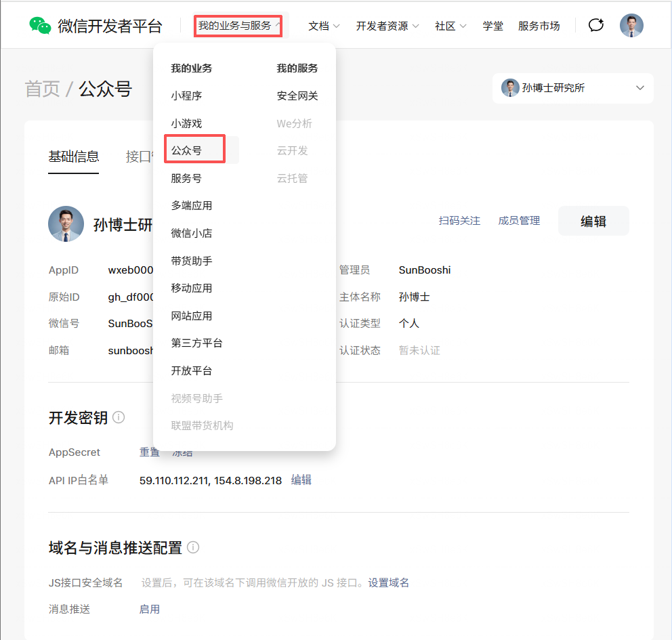Open 微信小店 from the menu
Screen dimensions: 672x640
point(191,233)
